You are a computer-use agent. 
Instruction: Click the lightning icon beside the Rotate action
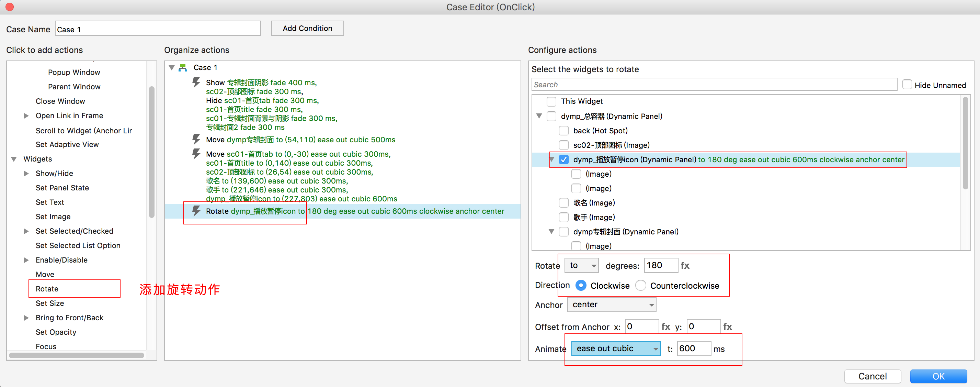point(196,211)
